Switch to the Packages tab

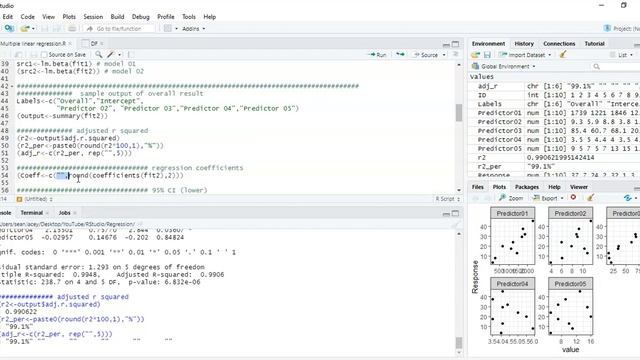pyautogui.click(x=527, y=187)
